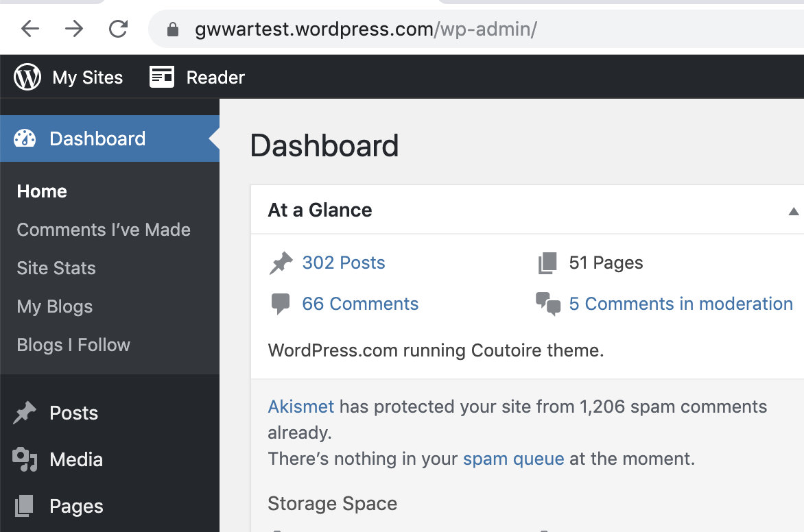Open My Sites in the admin bar
804x532 pixels.
tap(88, 77)
